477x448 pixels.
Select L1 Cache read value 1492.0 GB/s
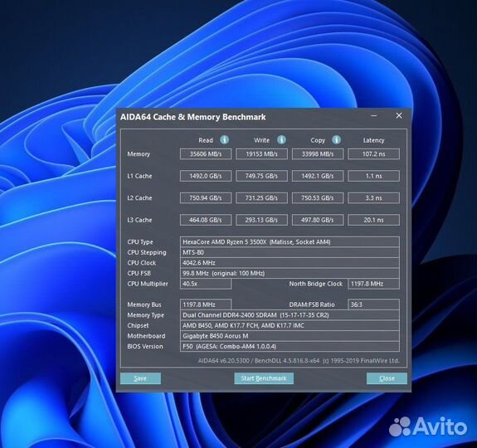(206, 176)
